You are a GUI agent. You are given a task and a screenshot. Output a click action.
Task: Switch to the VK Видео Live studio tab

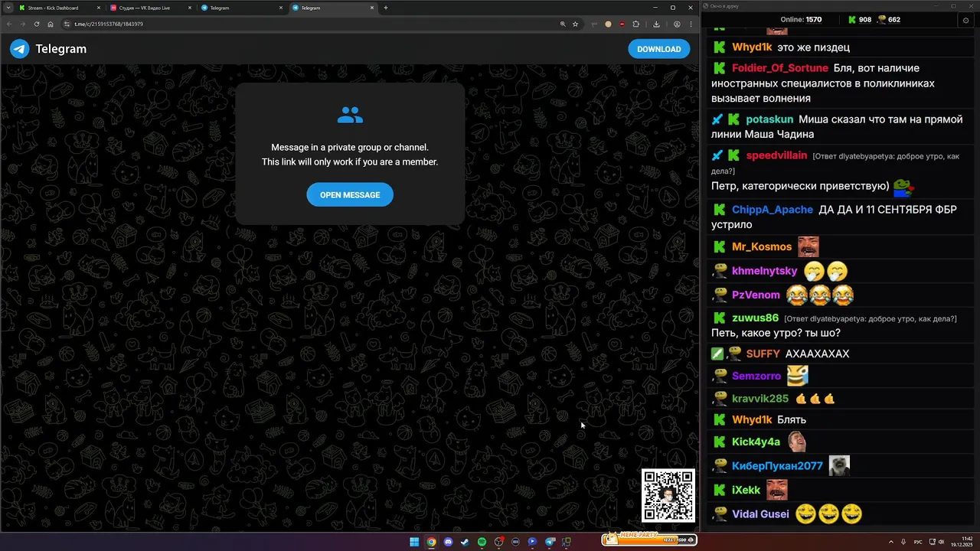[x=150, y=8]
